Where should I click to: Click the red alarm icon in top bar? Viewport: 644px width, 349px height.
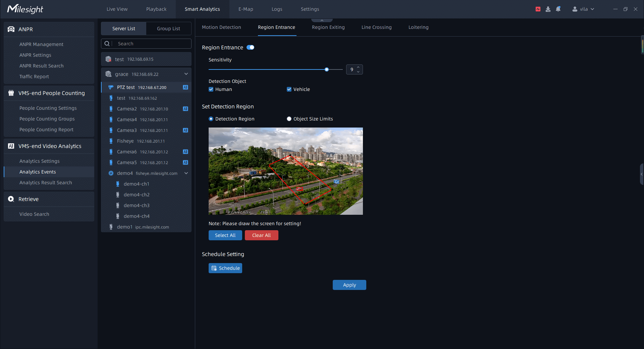[x=538, y=9]
